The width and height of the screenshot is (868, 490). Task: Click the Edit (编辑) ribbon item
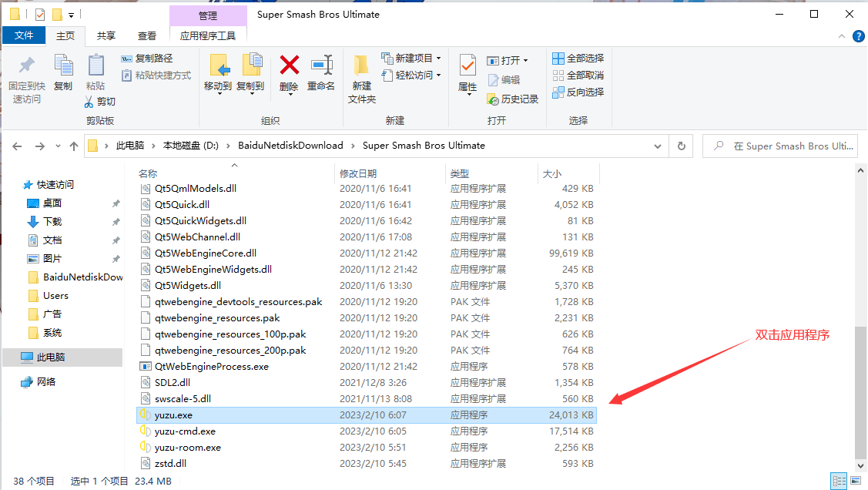click(x=504, y=79)
